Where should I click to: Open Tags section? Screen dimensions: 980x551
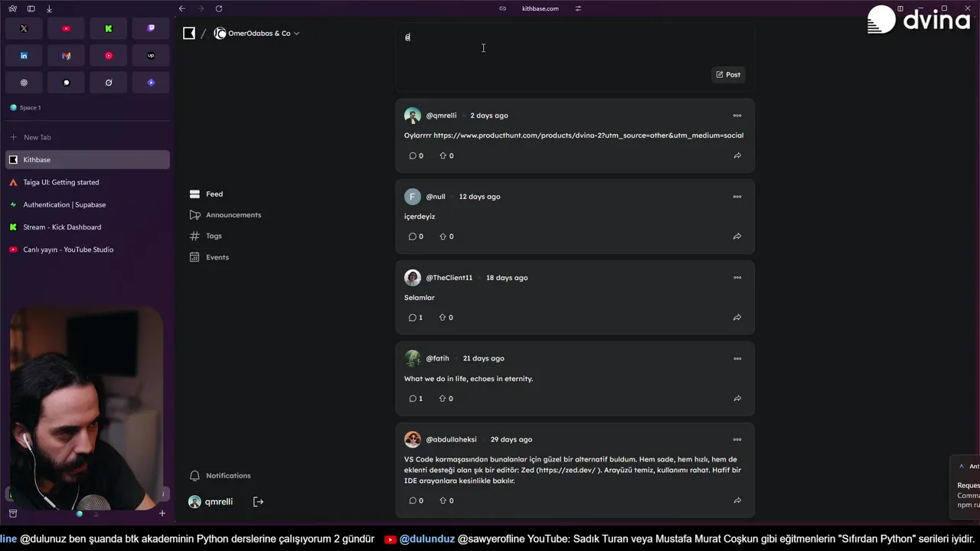click(206, 236)
